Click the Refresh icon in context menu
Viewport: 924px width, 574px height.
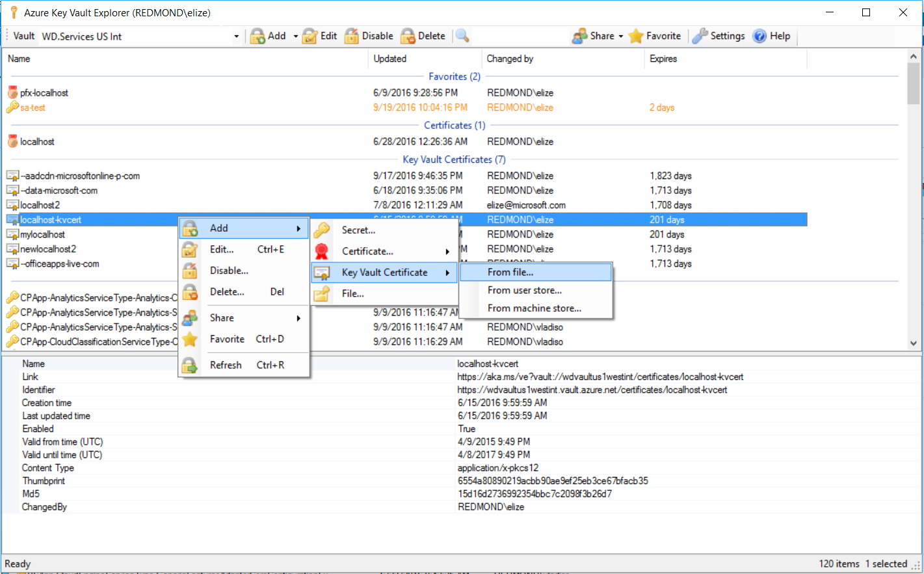pos(190,365)
